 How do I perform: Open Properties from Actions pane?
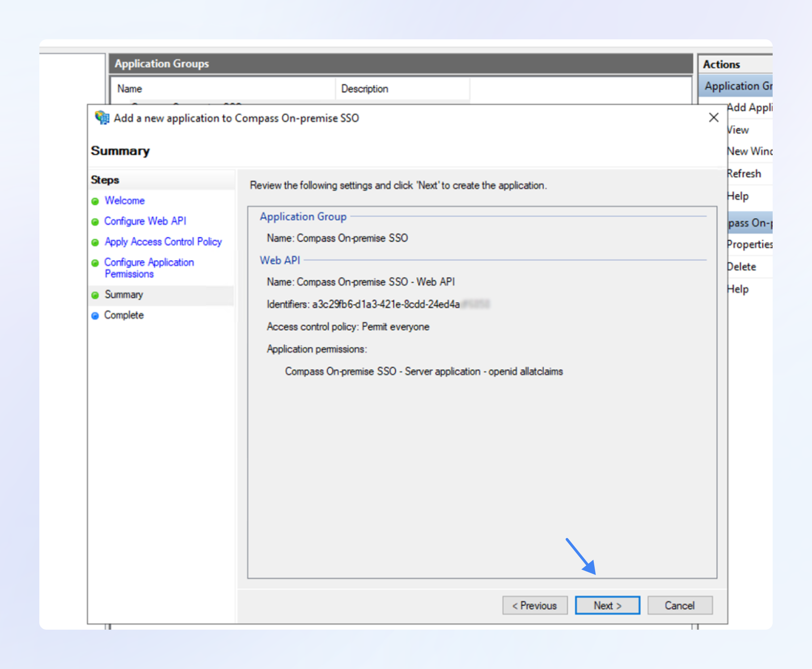749,245
